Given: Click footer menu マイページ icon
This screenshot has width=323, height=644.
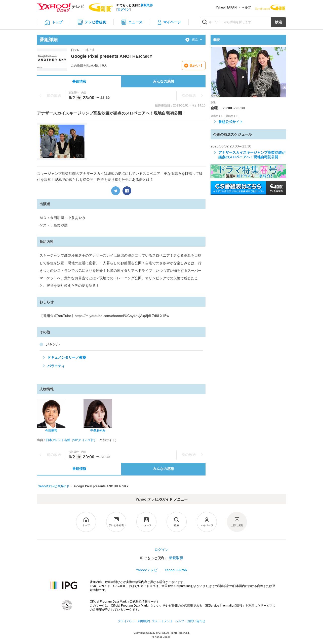Looking at the screenshot, I should coord(207,522).
